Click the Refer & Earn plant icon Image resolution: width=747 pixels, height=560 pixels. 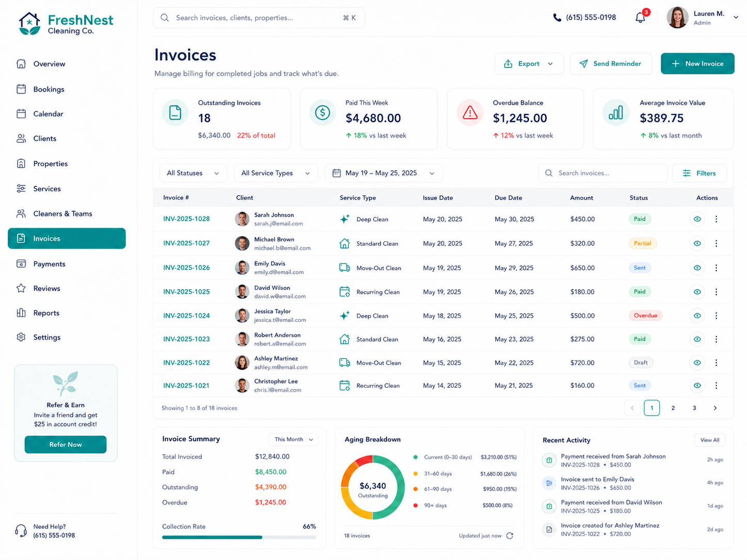(x=66, y=384)
